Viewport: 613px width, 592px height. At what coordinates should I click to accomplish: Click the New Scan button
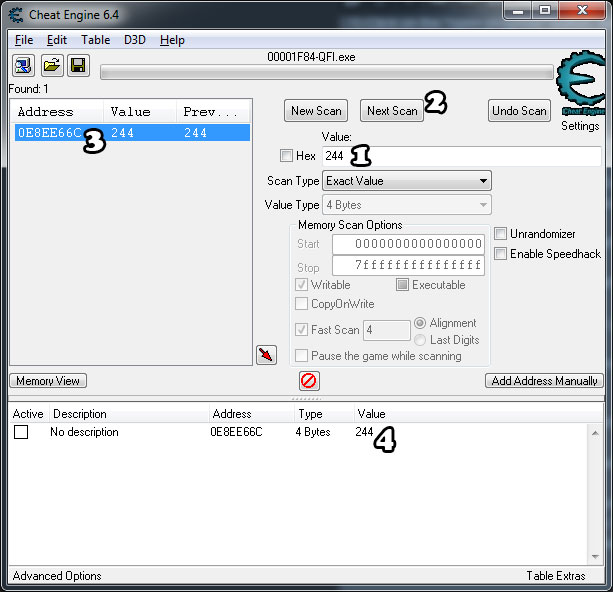pos(316,111)
